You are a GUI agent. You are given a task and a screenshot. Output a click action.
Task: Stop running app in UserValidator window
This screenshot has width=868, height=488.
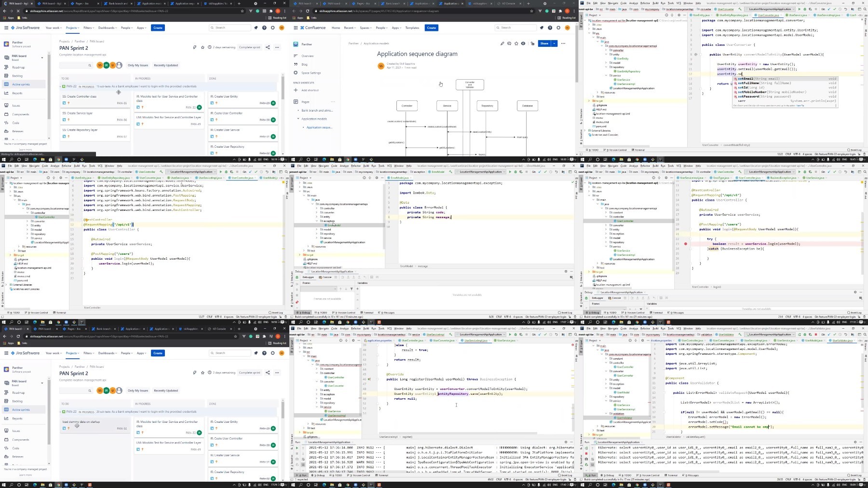coord(815,334)
